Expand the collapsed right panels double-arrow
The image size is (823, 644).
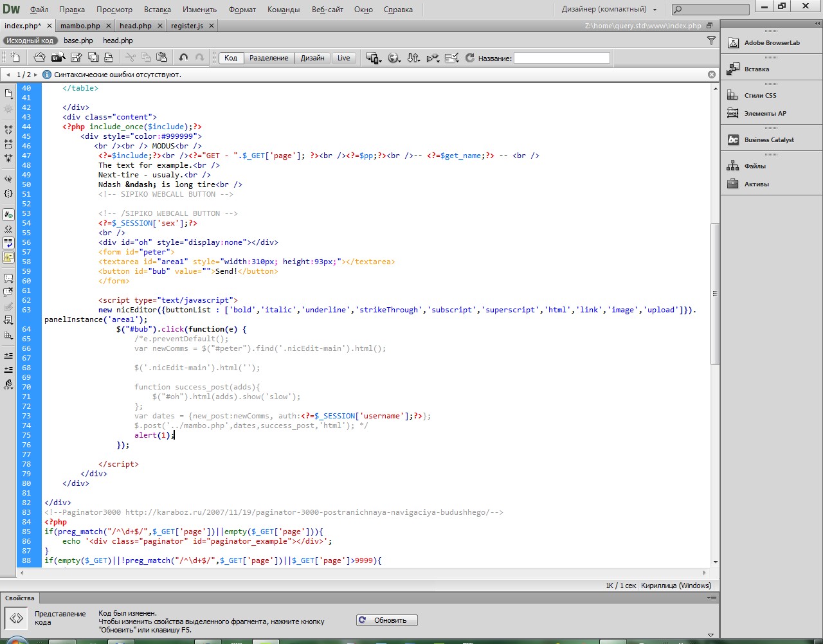coord(817,23)
